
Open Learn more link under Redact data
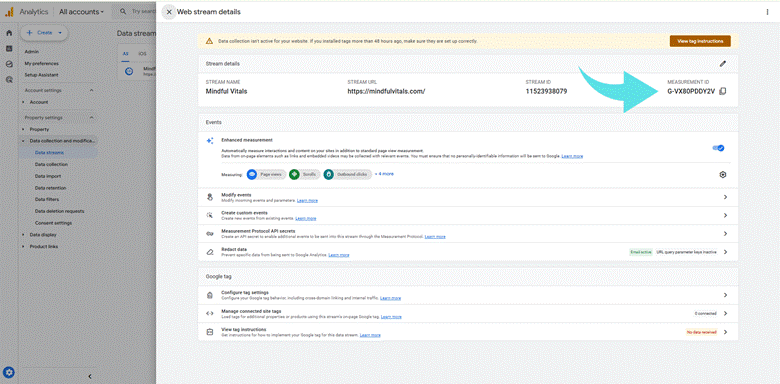click(339, 255)
